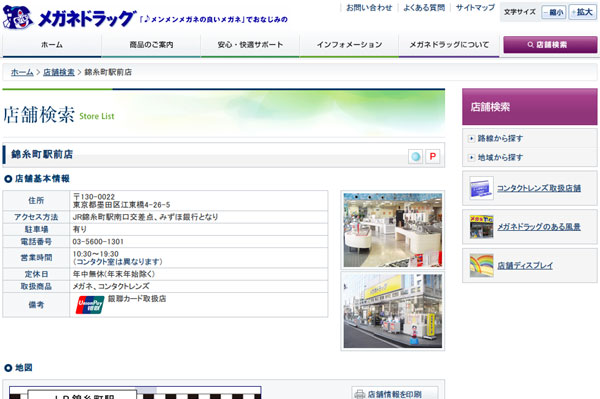The image size is (600, 399).
Task: Open the 店舗ディスプレイ link
Action: click(525, 265)
